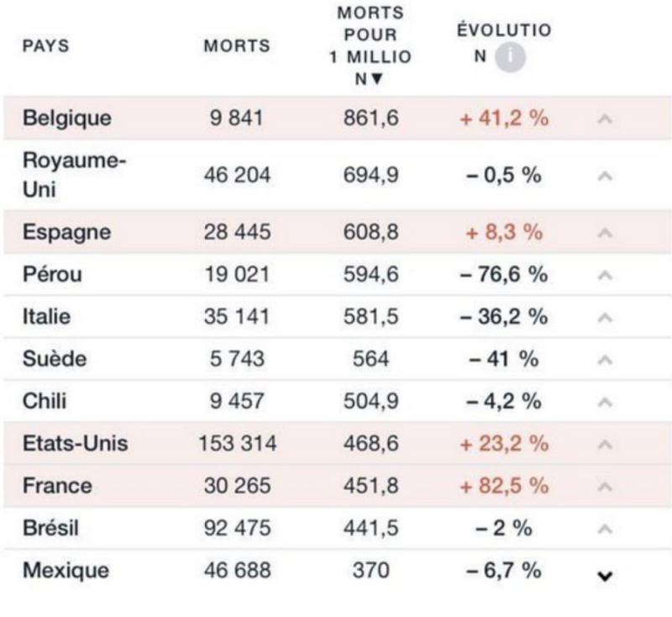Select the Belgique country name

pyautogui.click(x=66, y=119)
